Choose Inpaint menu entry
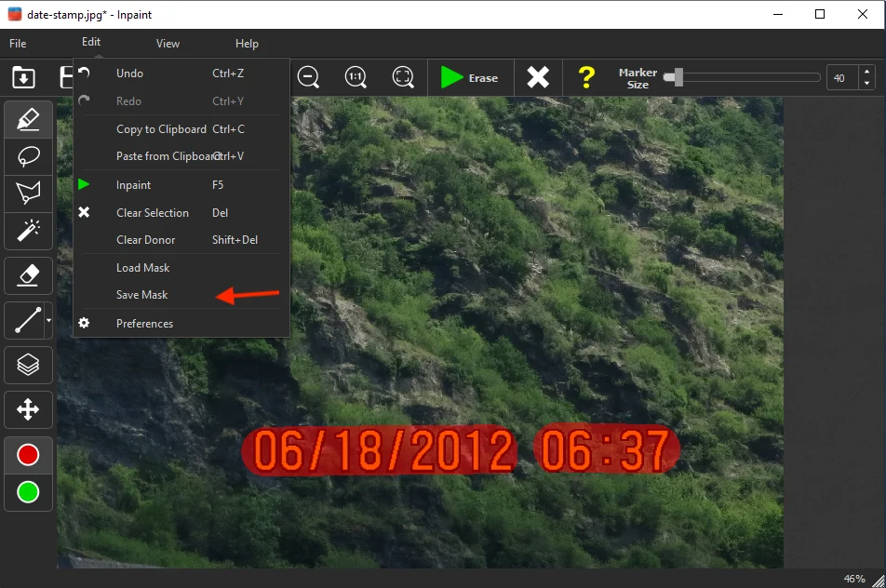Image resolution: width=886 pixels, height=588 pixels. click(181, 185)
